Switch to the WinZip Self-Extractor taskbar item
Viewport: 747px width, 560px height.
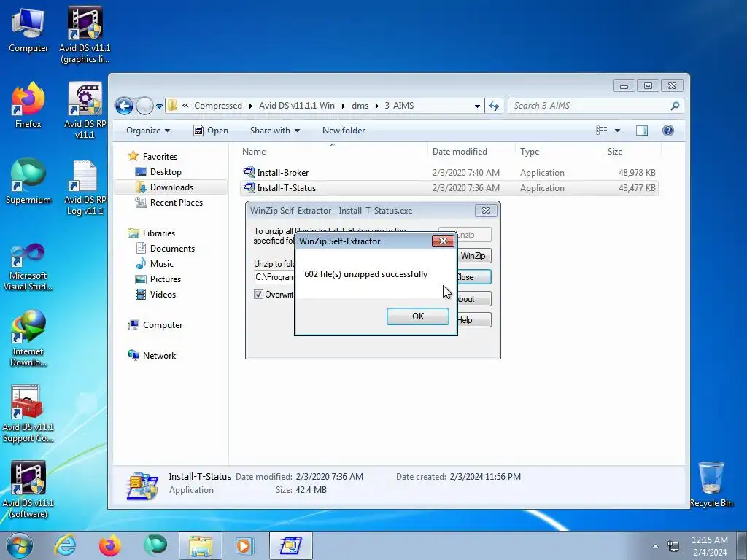(290, 545)
